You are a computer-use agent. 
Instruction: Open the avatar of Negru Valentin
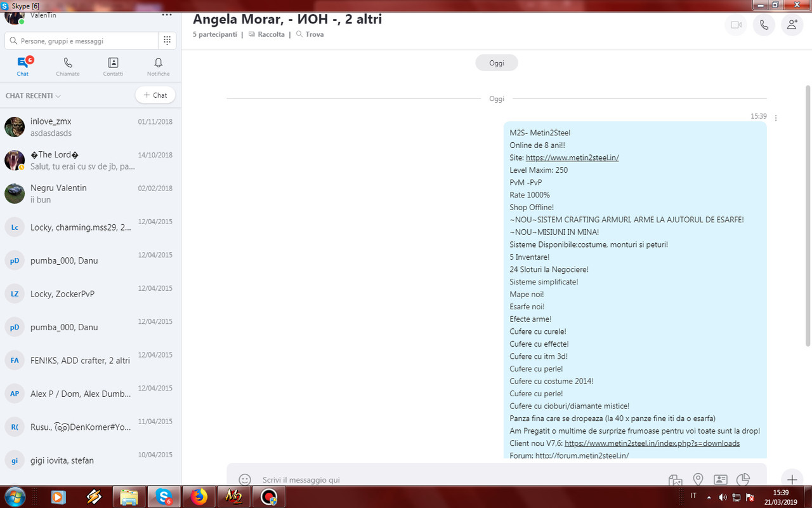coord(15,194)
